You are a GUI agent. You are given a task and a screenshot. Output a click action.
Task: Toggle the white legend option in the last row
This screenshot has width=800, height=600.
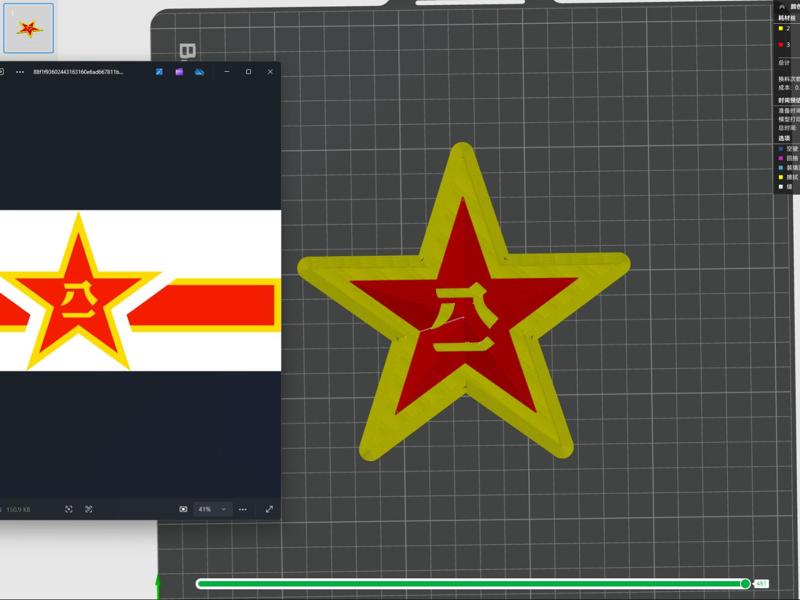[x=781, y=187]
